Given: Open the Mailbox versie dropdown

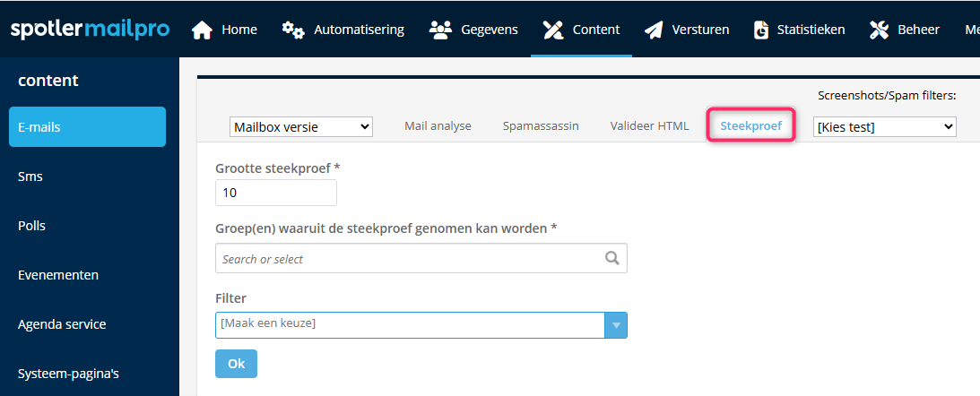Looking at the screenshot, I should click(x=301, y=127).
